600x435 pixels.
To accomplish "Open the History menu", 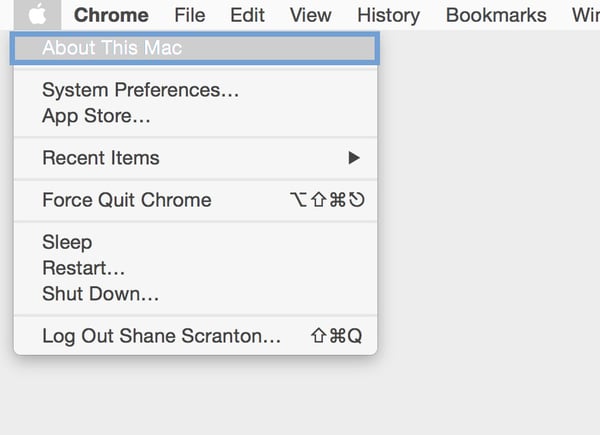I will coord(388,16).
